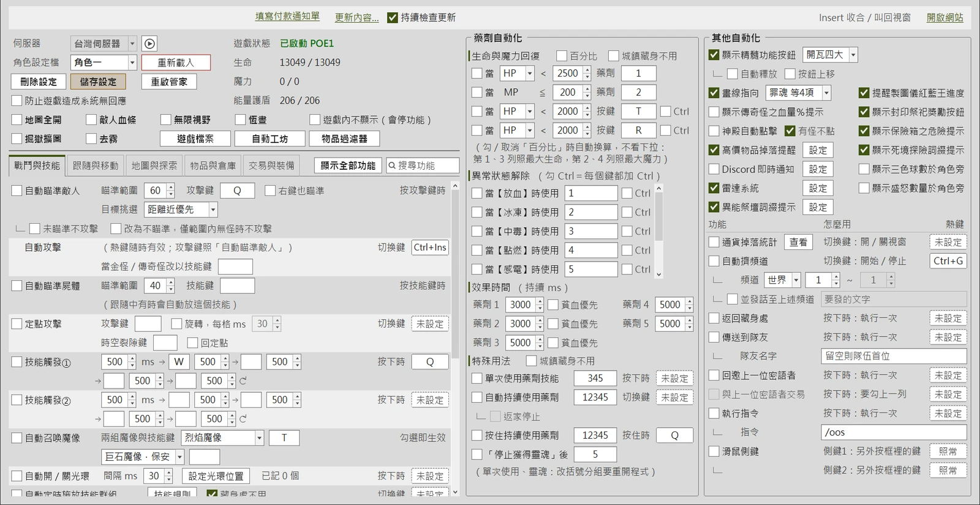980x505 pixels.
Task: Click 設定光環位置 button
Action: point(216,476)
